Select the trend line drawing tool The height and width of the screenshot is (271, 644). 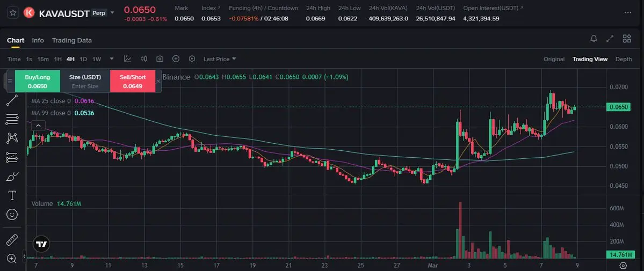pos(12,100)
